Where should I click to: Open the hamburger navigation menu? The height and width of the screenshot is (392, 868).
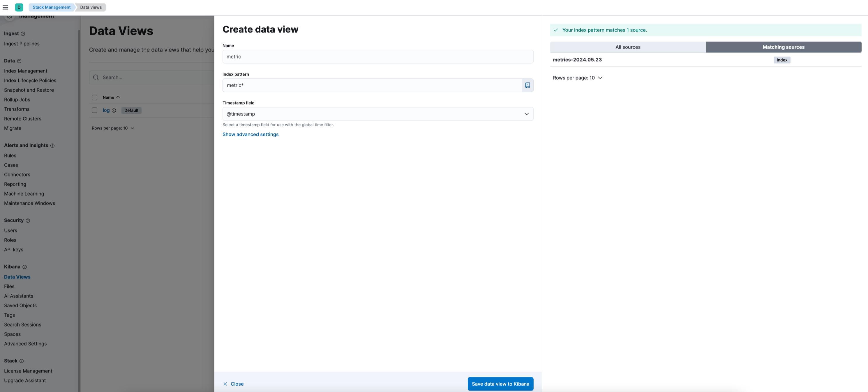click(6, 7)
